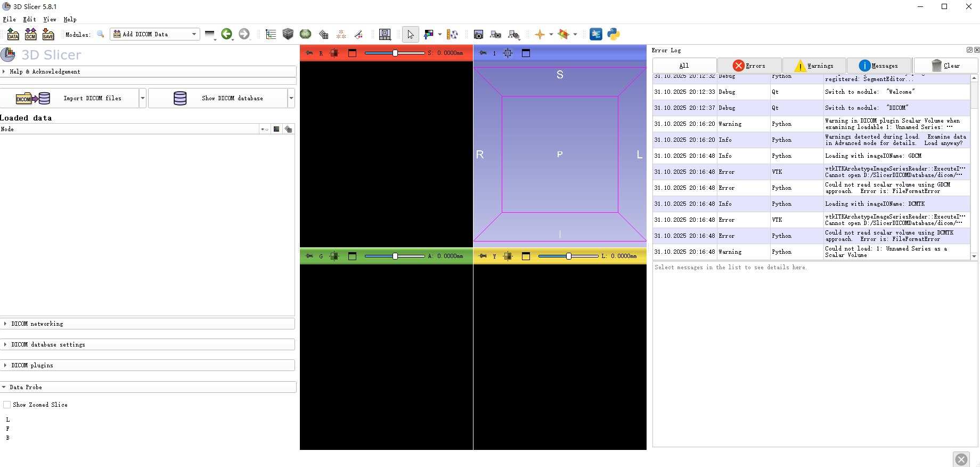The height and width of the screenshot is (467, 980).
Task: Clear the Error Log messages
Action: pos(946,66)
